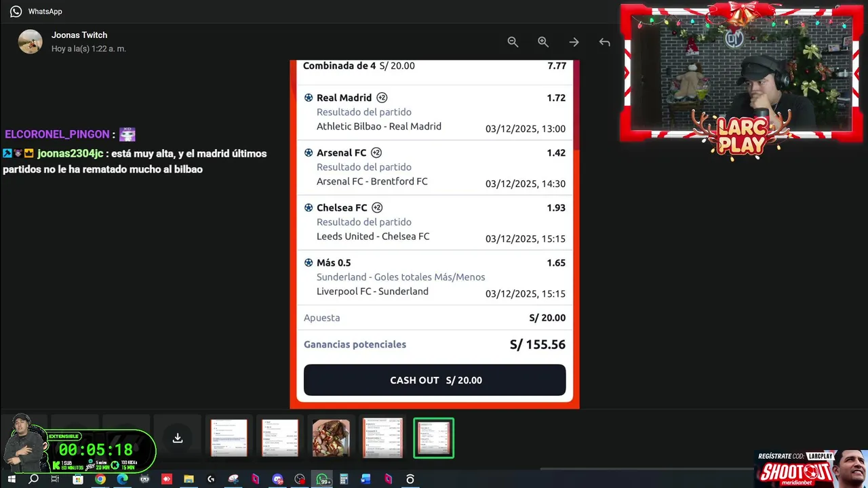Click the Athletic Bilbao - Real Madrid match
This screenshot has height=488, width=868.
click(379, 126)
